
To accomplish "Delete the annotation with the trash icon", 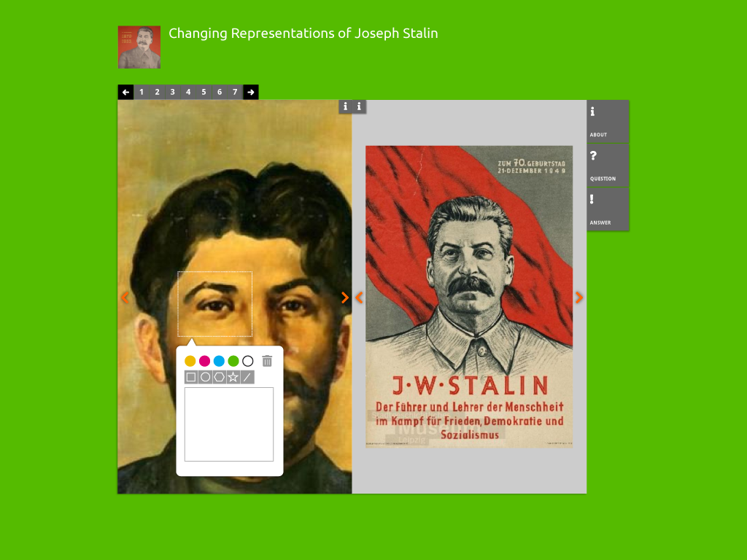I will 267,361.
